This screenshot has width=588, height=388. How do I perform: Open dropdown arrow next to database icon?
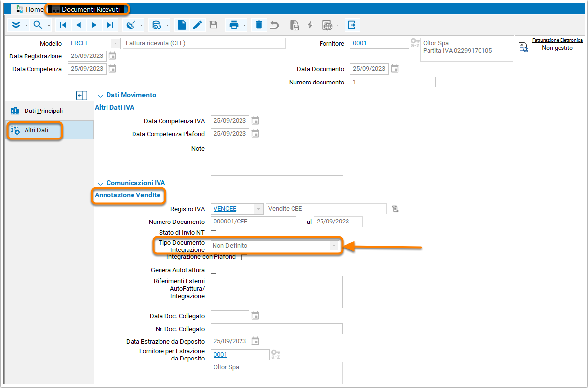click(168, 26)
